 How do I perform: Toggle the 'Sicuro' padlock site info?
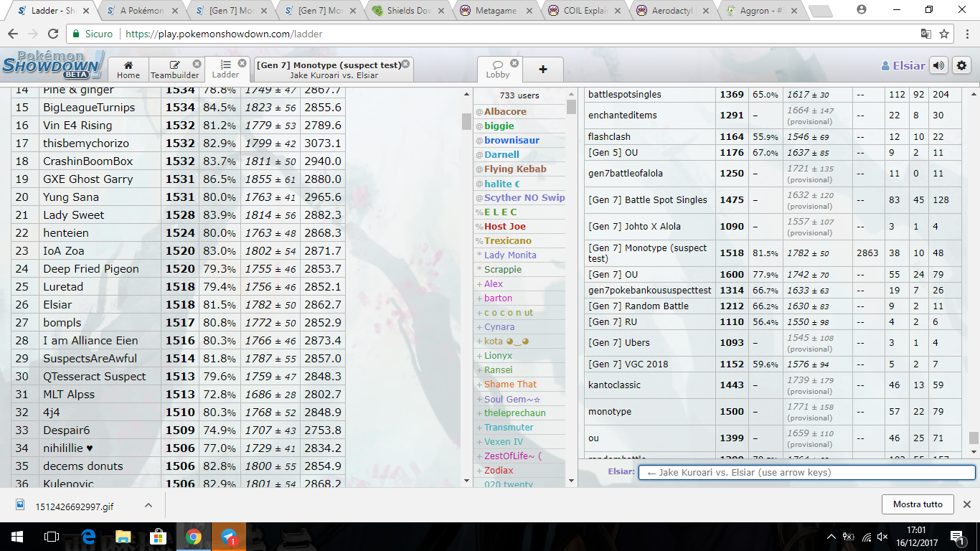pos(77,33)
